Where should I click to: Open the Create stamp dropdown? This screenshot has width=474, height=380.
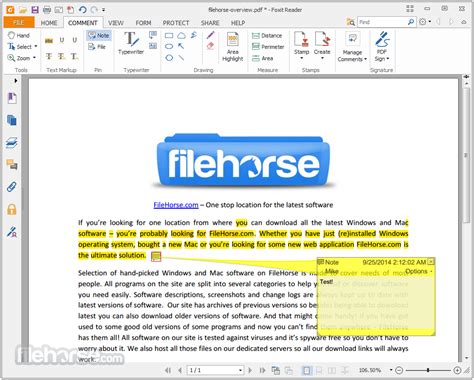coord(322,59)
